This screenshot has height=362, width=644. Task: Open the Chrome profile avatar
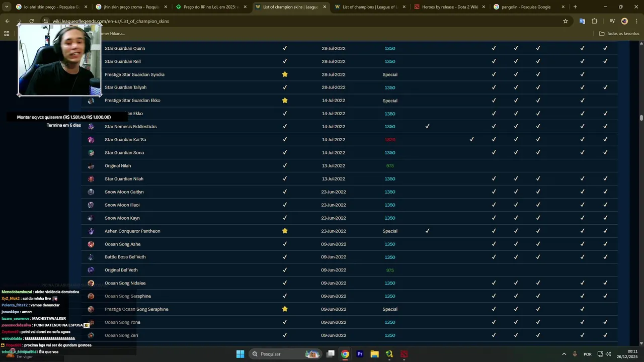(x=624, y=21)
